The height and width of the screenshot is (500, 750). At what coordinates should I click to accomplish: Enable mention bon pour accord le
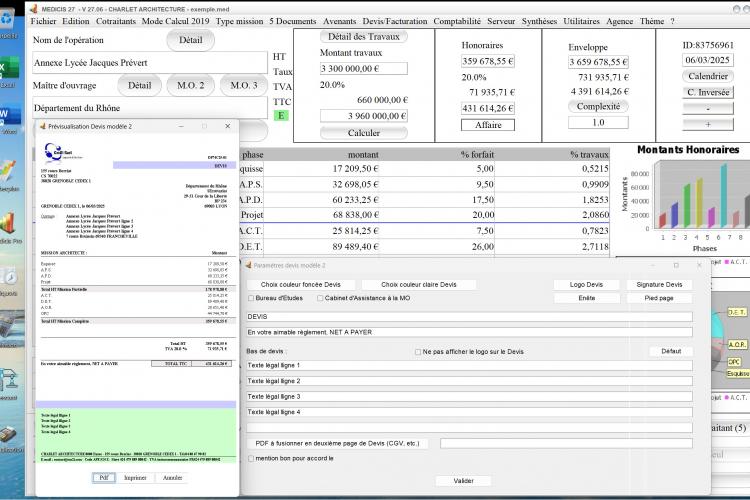(251, 458)
